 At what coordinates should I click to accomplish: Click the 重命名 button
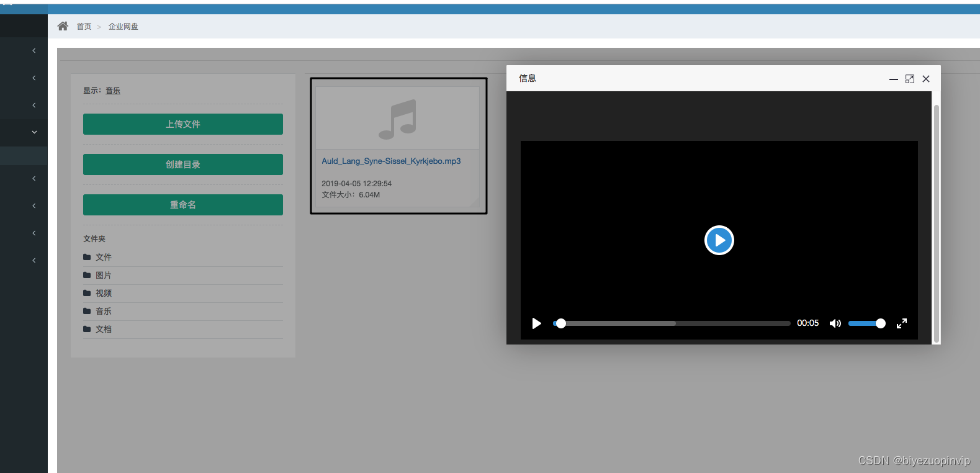tap(183, 205)
